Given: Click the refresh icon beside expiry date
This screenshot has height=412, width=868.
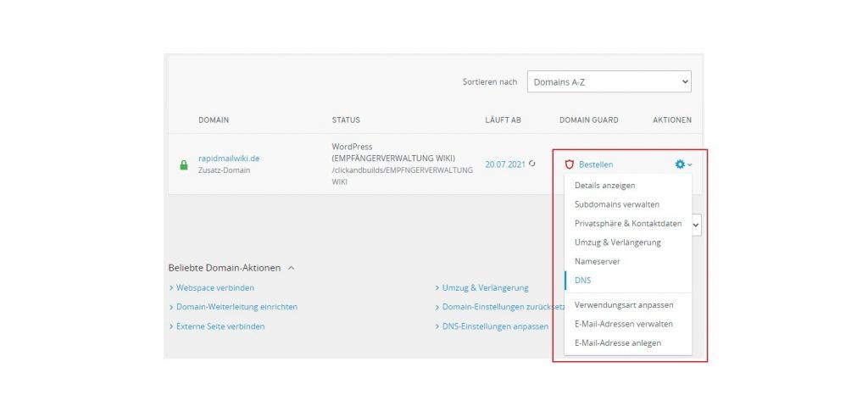Looking at the screenshot, I should [531, 164].
